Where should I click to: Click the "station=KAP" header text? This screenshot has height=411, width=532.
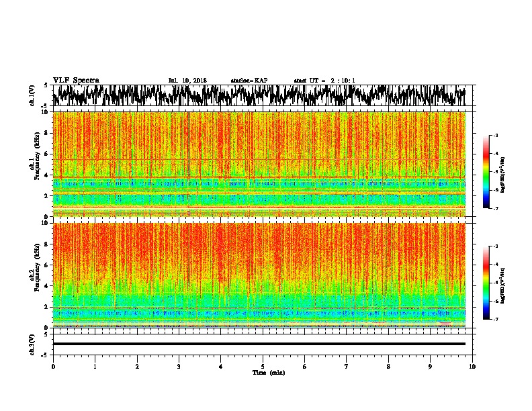coord(249,81)
